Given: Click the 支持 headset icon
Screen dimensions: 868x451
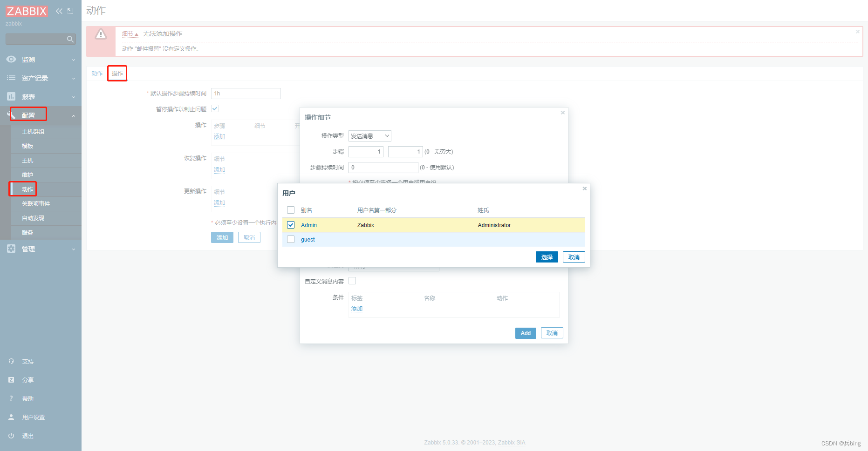Looking at the screenshot, I should [11, 361].
